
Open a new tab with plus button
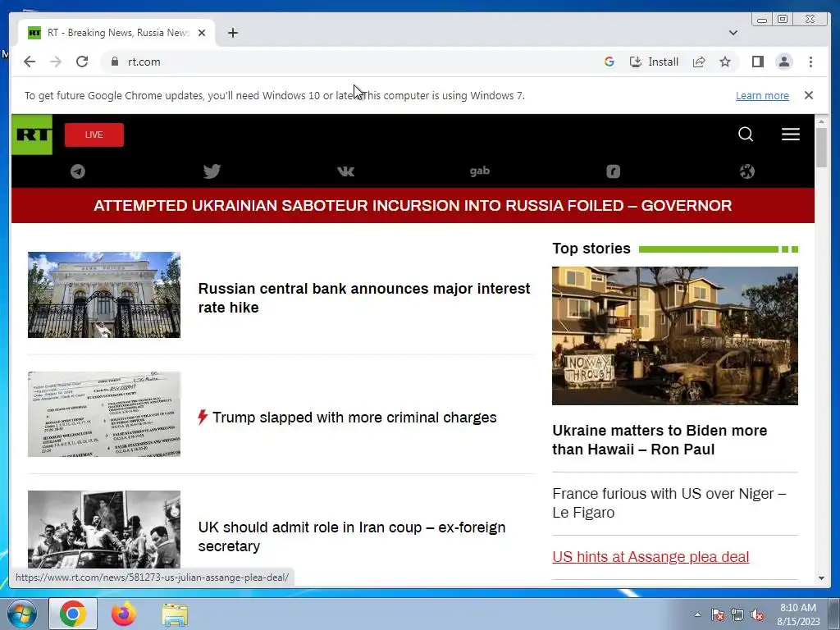pyautogui.click(x=232, y=33)
